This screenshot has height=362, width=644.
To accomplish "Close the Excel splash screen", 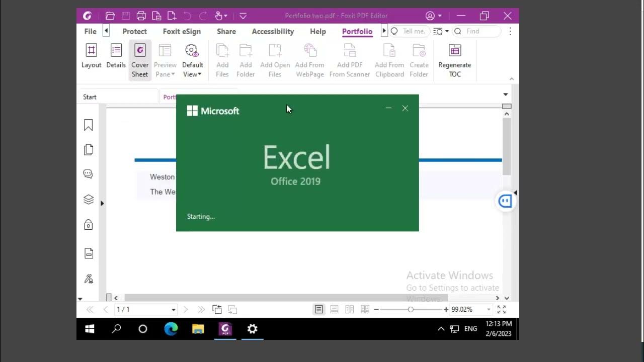I will click(x=405, y=108).
